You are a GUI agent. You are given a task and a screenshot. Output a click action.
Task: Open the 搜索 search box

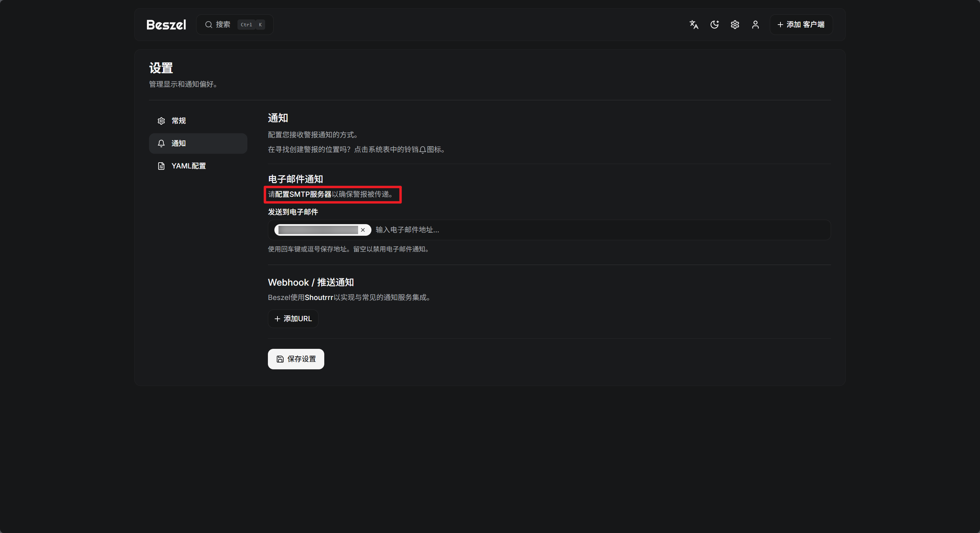pos(235,25)
